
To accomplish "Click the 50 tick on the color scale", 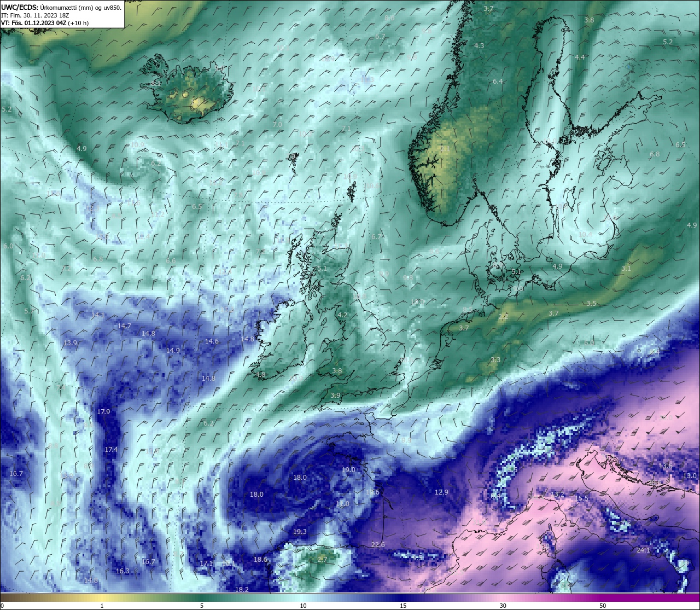I will click(603, 606).
